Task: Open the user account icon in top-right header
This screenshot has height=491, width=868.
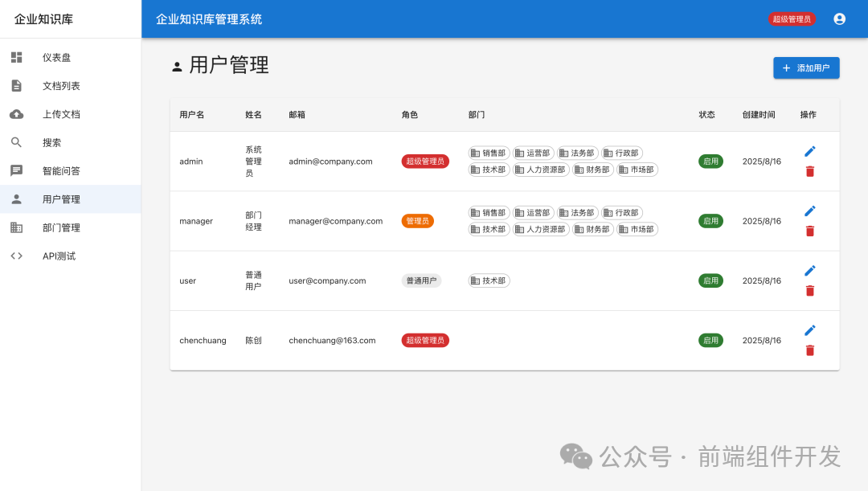Action: [x=839, y=18]
